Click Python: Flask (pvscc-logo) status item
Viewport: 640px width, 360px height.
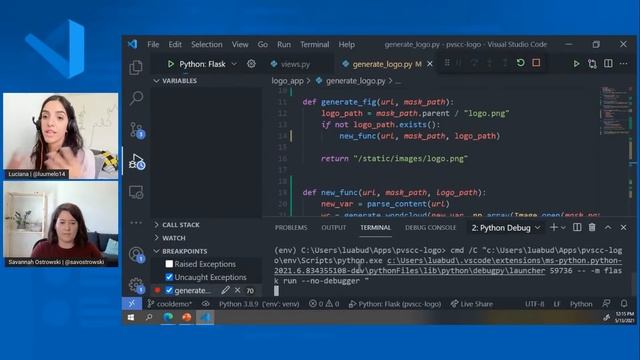pos(395,304)
